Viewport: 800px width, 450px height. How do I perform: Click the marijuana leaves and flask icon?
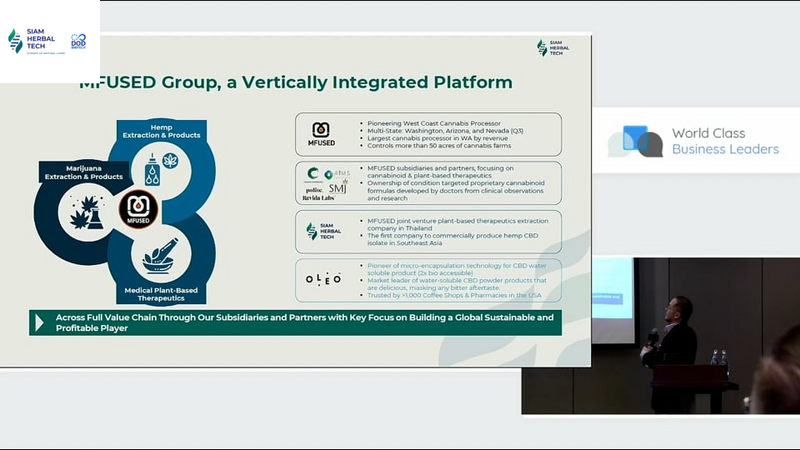pos(86,213)
